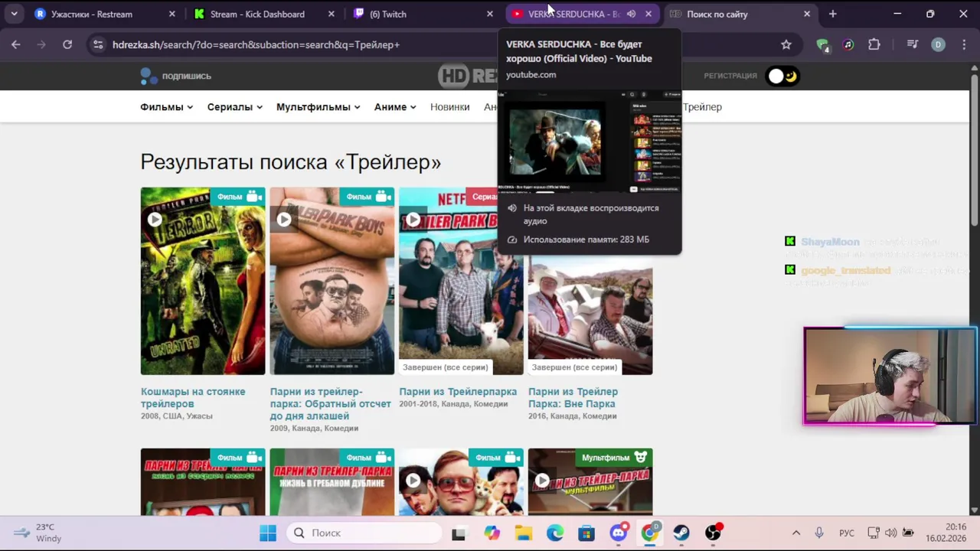Open Task View in taskbar

[459, 533]
